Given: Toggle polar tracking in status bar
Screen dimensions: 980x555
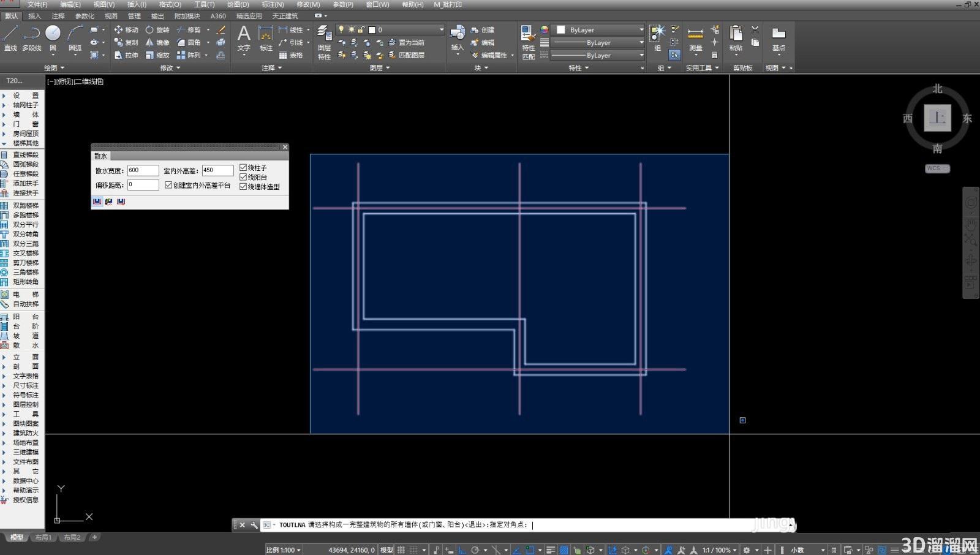Looking at the screenshot, I should click(475, 550).
